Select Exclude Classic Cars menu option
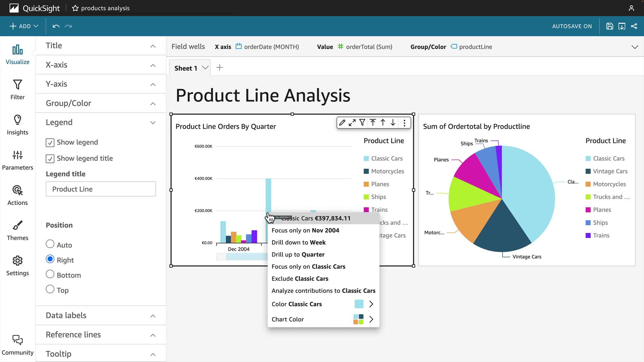Screen dimensions: 644x362 [300, 279]
